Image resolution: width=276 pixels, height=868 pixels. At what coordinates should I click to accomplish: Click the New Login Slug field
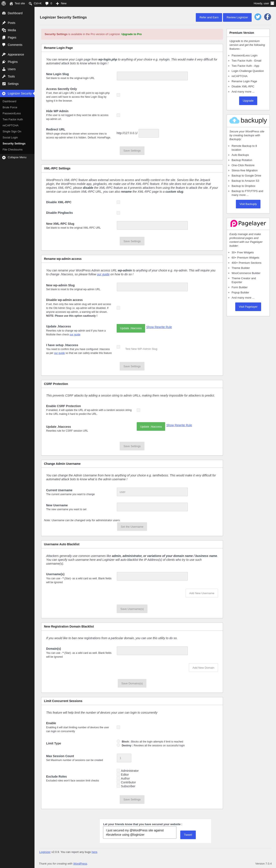[x=152, y=76]
